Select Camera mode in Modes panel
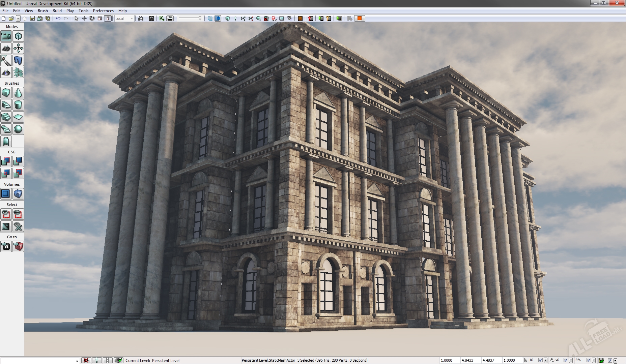This screenshot has height=364, width=626. click(x=6, y=36)
